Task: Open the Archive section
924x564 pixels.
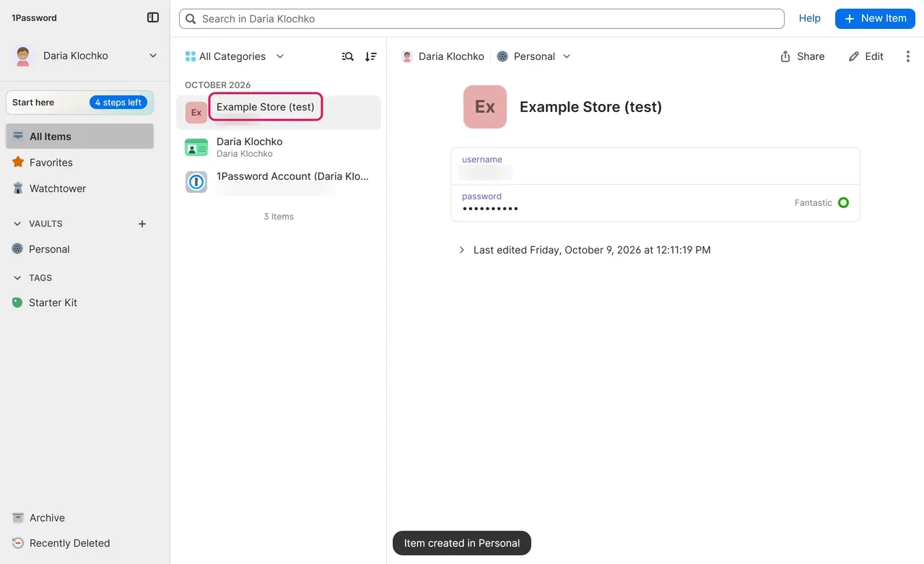Action: (x=79, y=518)
